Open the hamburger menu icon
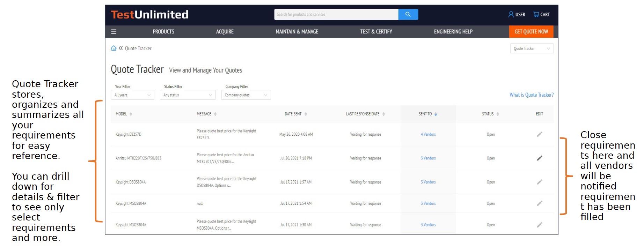Screen dimensions: 644x247 (x=114, y=32)
